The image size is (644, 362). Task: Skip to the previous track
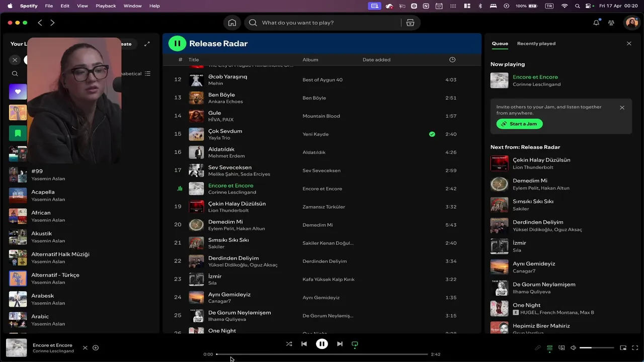coord(304,344)
